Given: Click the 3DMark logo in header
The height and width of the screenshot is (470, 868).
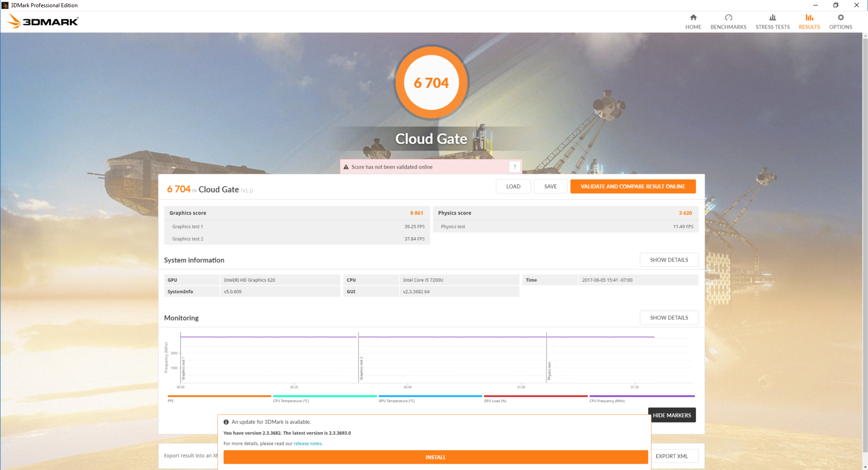Looking at the screenshot, I should [43, 21].
